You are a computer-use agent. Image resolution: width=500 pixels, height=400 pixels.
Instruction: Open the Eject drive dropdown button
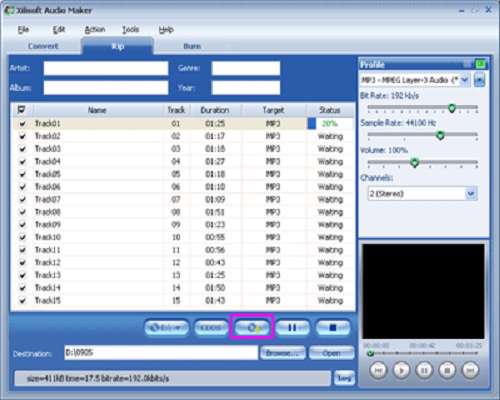coord(166,328)
